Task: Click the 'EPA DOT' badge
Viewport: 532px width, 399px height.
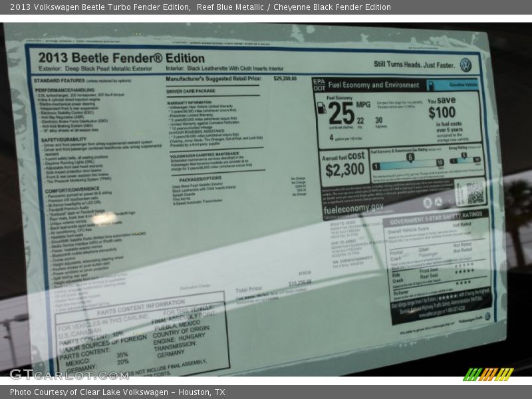Action: 319,85
